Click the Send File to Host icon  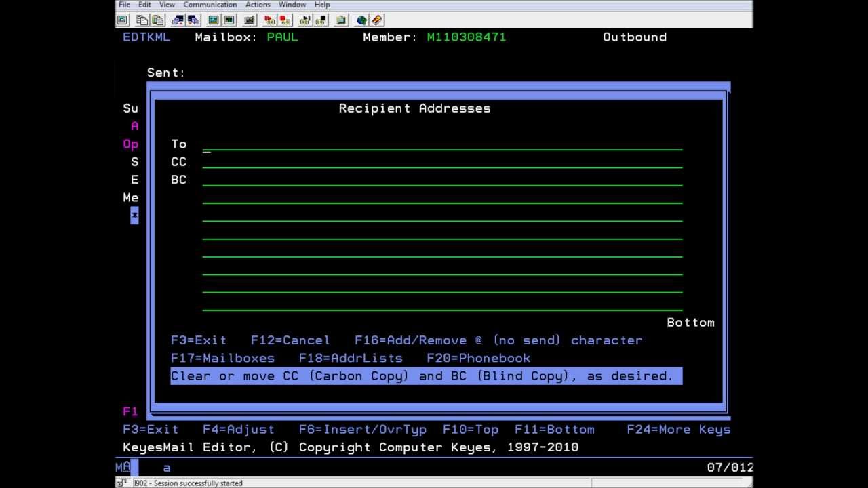178,20
